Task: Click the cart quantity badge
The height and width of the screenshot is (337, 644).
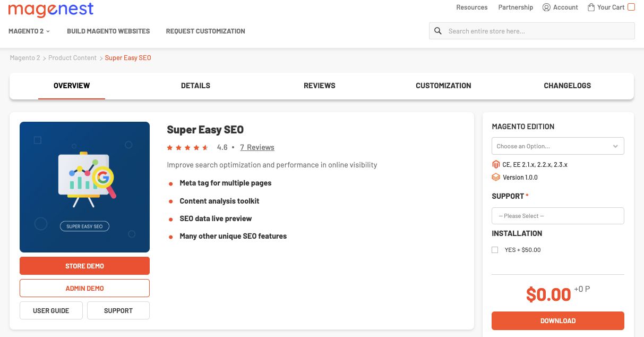Action: [x=631, y=7]
